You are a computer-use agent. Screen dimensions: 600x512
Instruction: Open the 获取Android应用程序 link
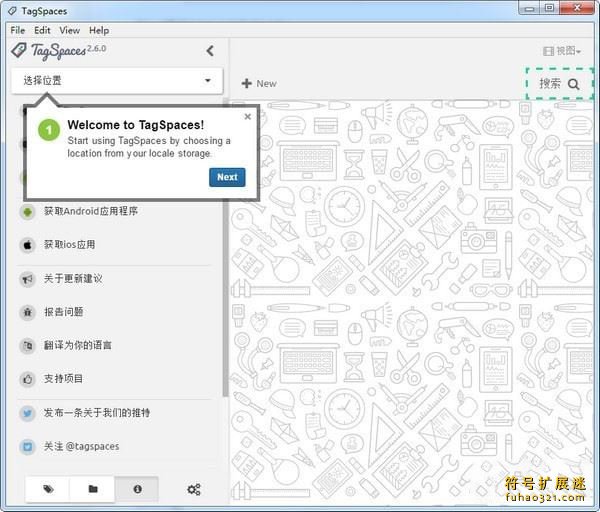[91, 211]
